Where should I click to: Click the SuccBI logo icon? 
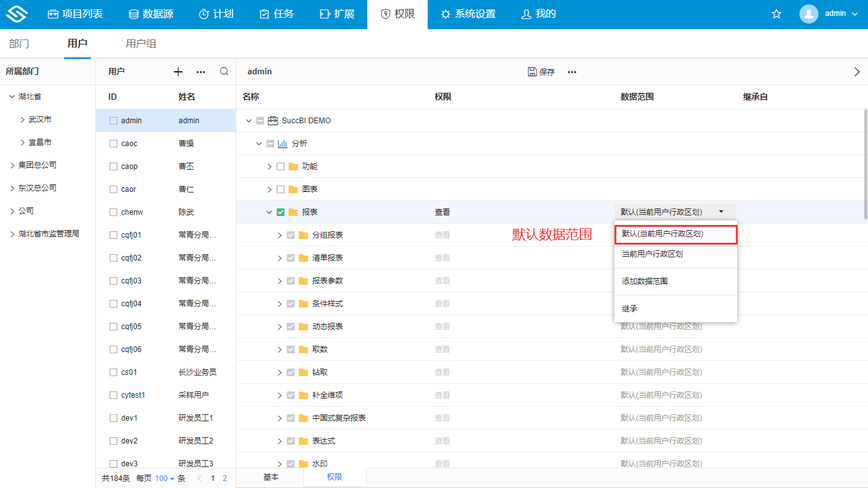(16, 13)
